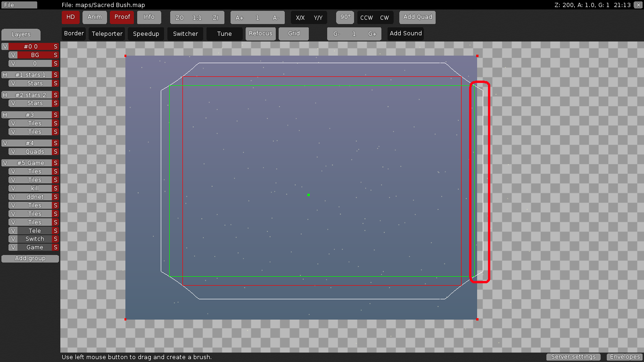
Task: Open the File menu
Action: [19, 5]
